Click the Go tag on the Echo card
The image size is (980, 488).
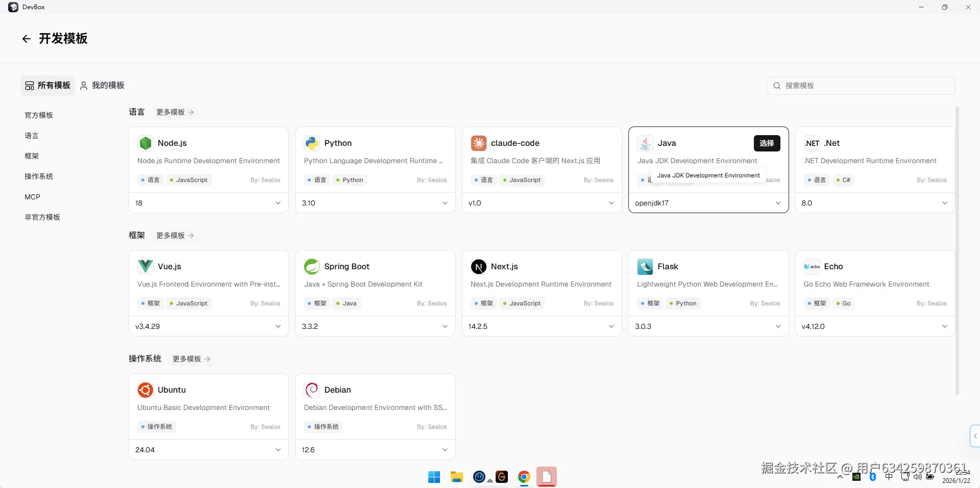click(x=843, y=303)
